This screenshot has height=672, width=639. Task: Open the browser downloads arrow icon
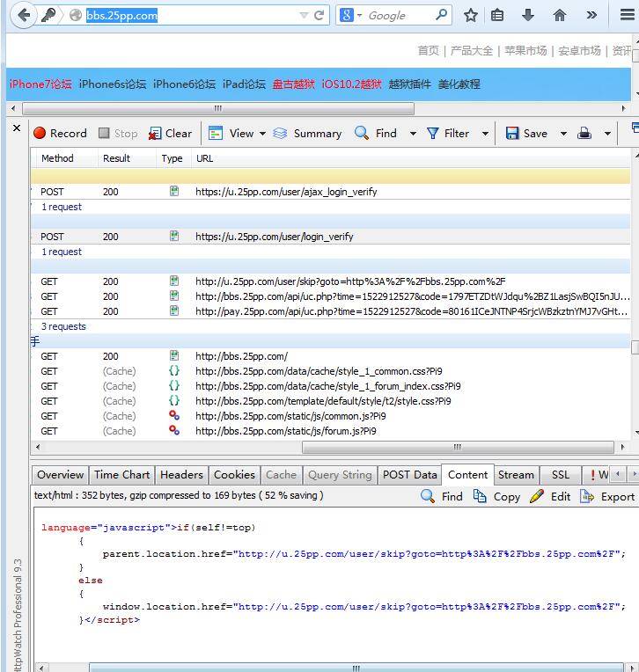tap(528, 15)
